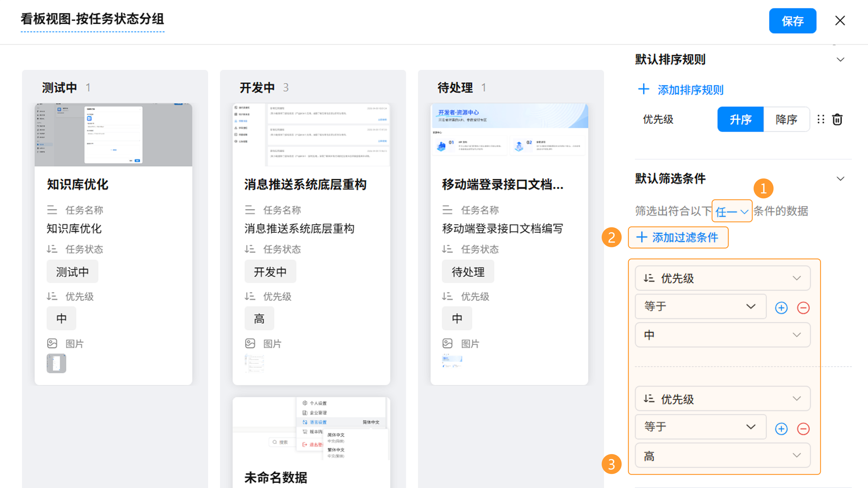Click blue plus icon in second filter row

click(781, 429)
